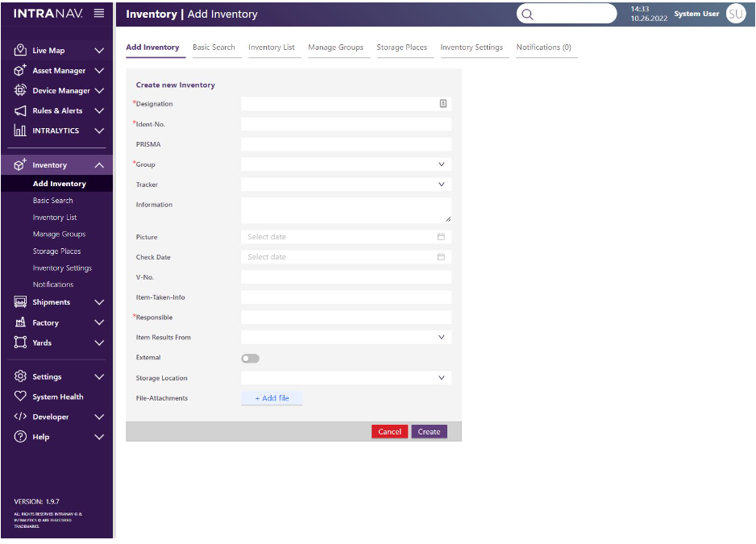The width and height of the screenshot is (756, 544).
Task: Open the Item Results From dropdown
Action: click(x=347, y=337)
